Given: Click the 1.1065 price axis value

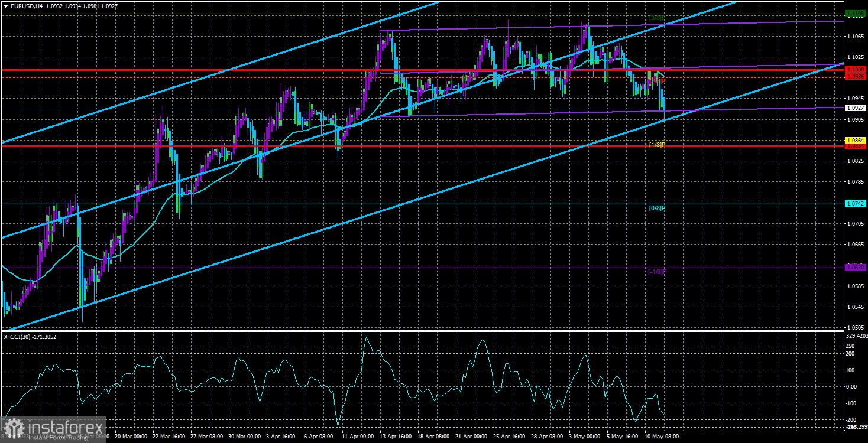Looking at the screenshot, I should click(856, 36).
